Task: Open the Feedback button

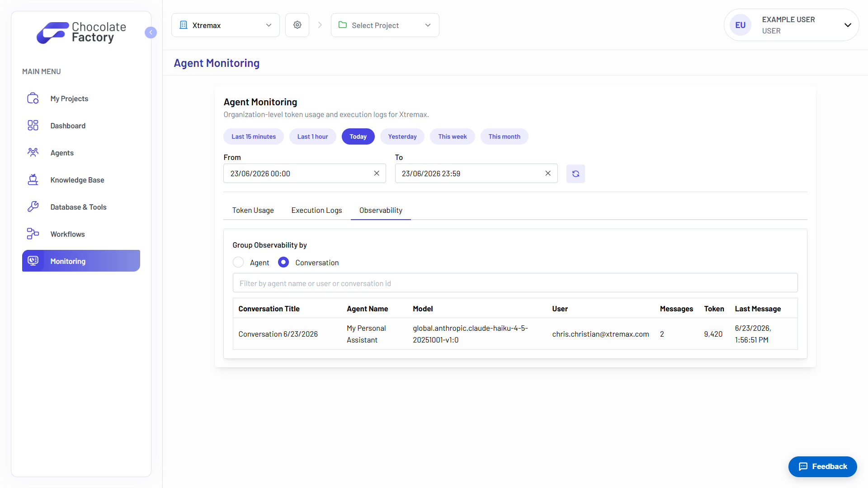Action: point(823,466)
